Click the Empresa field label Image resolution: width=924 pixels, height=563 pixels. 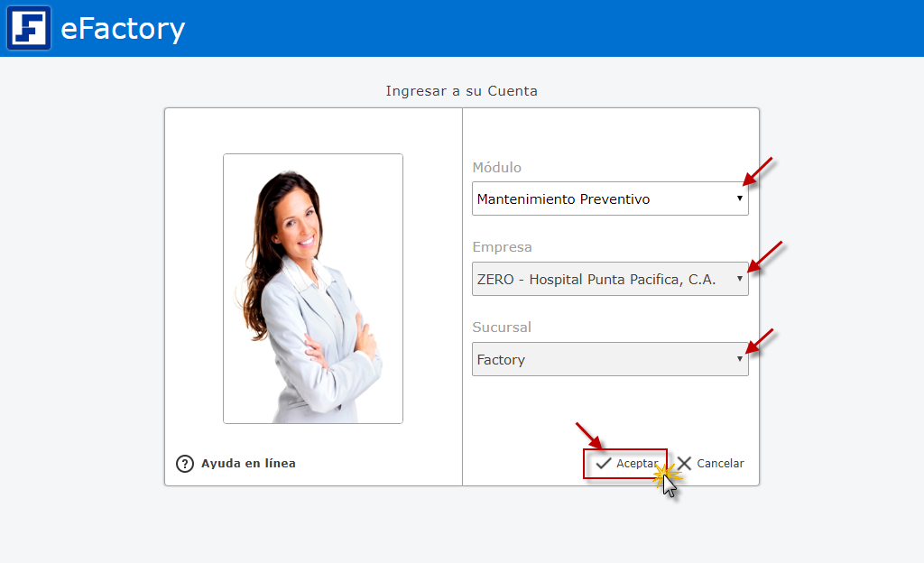coord(502,247)
